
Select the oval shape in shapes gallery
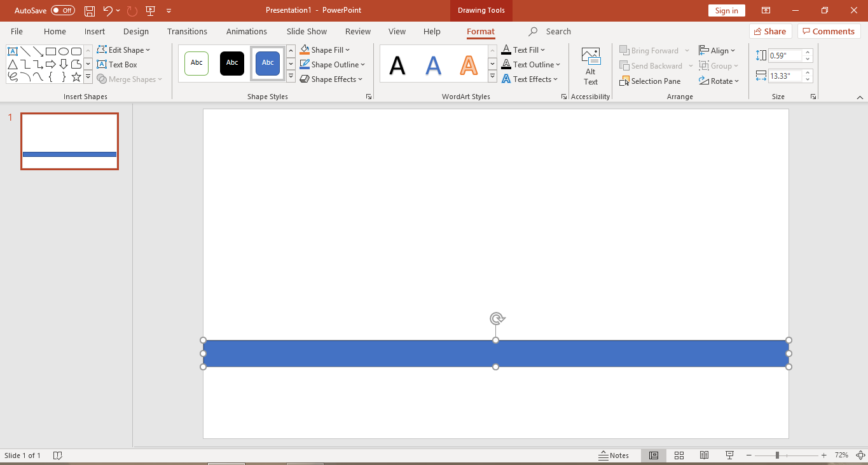pos(64,51)
